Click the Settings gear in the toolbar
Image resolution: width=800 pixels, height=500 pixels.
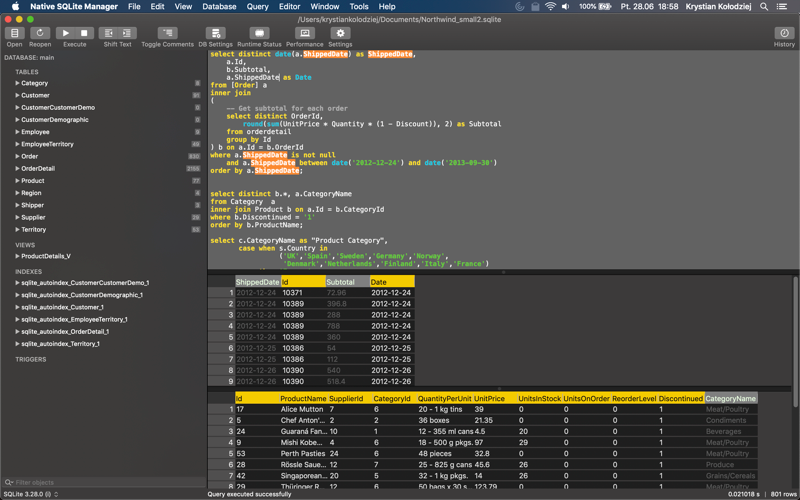340,33
